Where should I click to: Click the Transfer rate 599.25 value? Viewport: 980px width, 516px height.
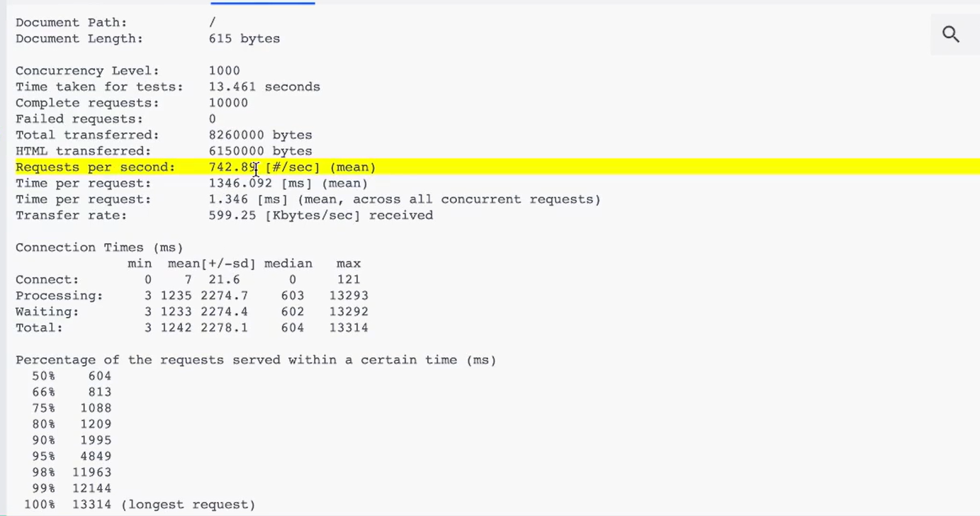pyautogui.click(x=232, y=215)
